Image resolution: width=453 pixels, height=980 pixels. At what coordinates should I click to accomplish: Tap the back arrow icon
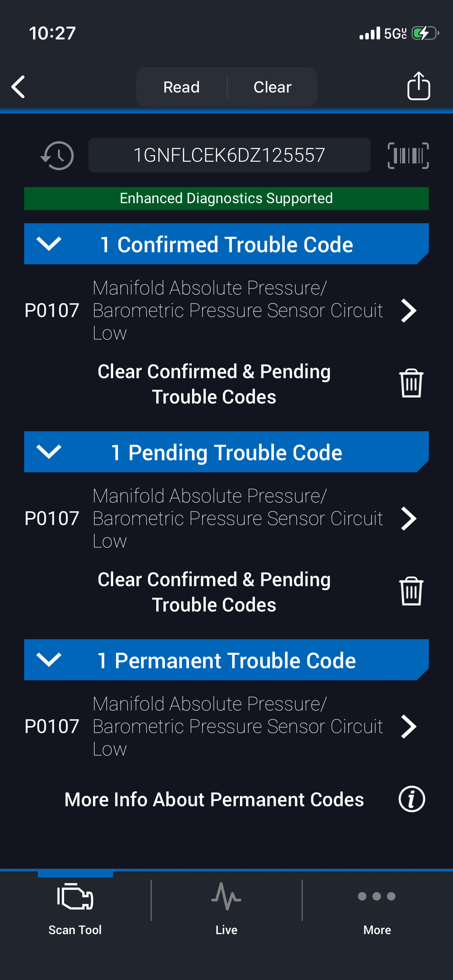pos(19,87)
